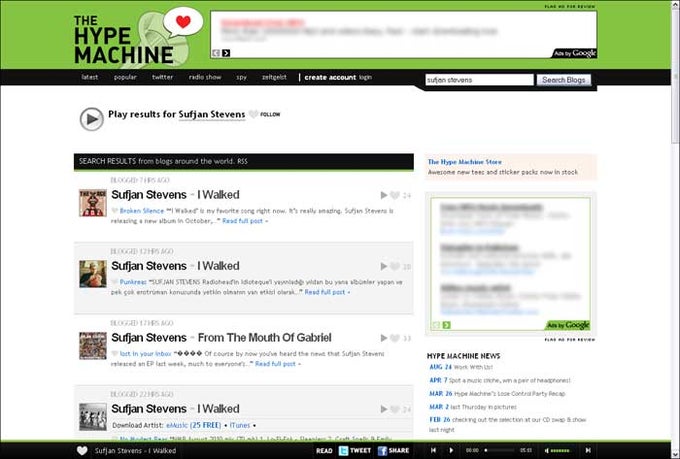Open the zeitgeist nav item
Screen dimensions: 680x459
(274, 77)
